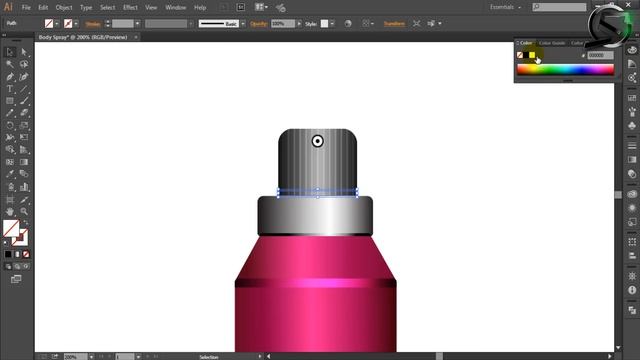Apply solid Color mode button
640x360 pixels.
tap(8, 254)
